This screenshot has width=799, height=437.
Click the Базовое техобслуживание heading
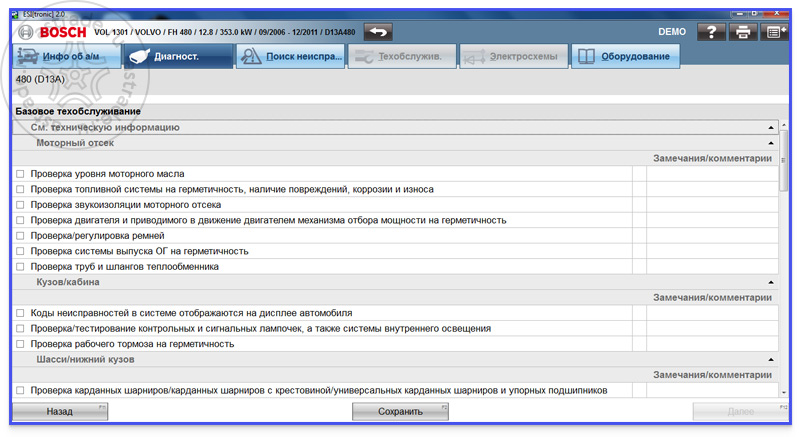pyautogui.click(x=78, y=111)
